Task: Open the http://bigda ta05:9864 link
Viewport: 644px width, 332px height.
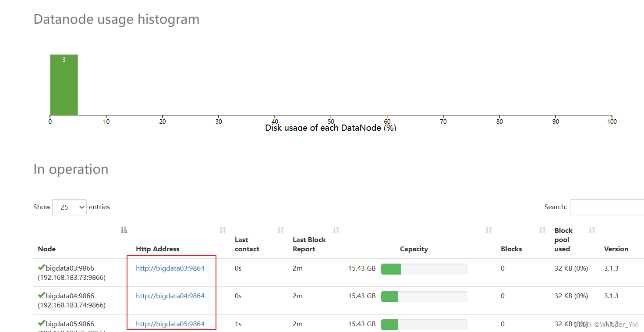Action: point(170,324)
